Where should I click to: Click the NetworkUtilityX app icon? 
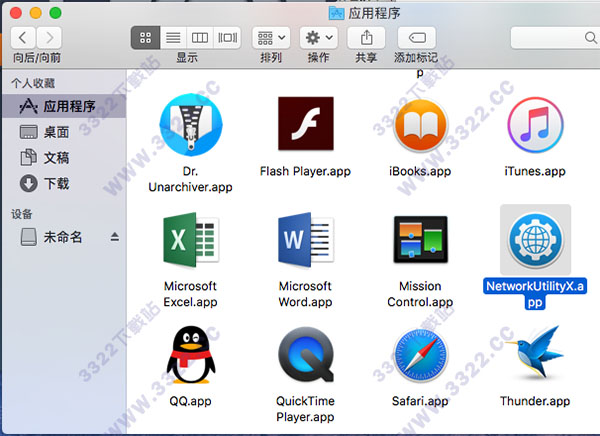coord(535,240)
